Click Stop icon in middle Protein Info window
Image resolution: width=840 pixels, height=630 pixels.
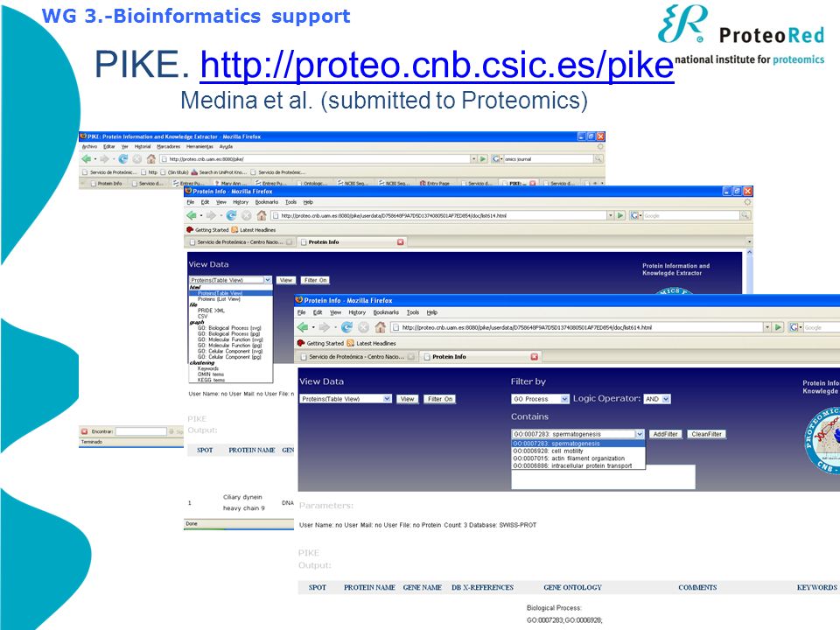tap(247, 215)
